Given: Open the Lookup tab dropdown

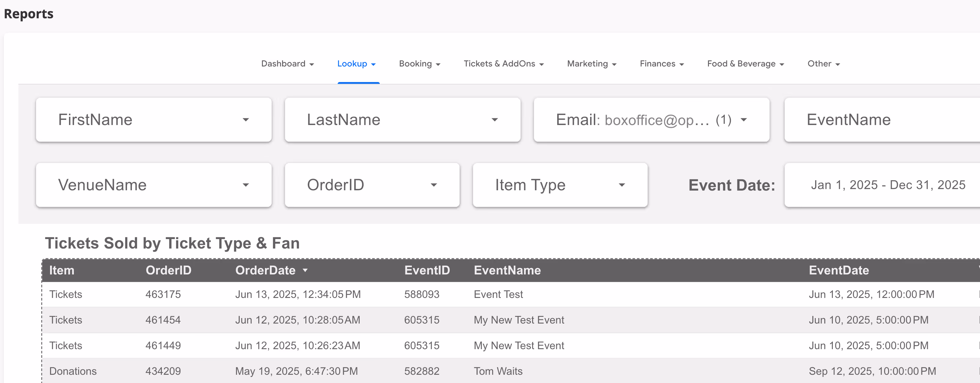Looking at the screenshot, I should click(x=356, y=64).
